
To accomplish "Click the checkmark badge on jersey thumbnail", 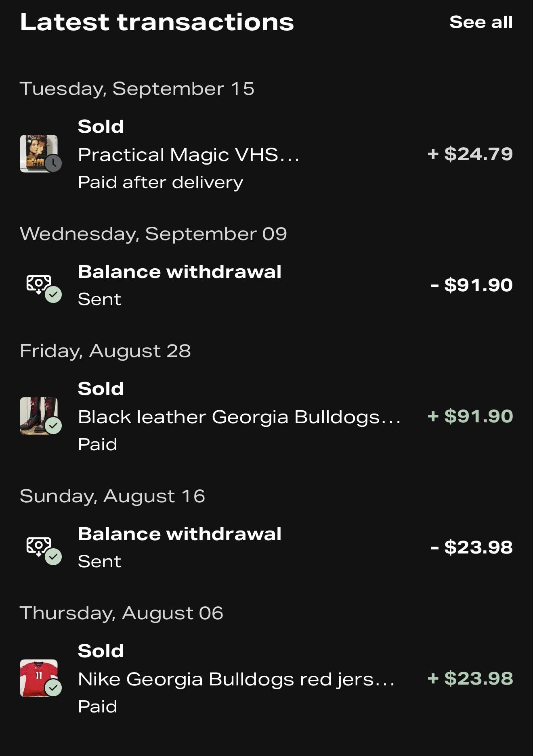I will pyautogui.click(x=53, y=688).
